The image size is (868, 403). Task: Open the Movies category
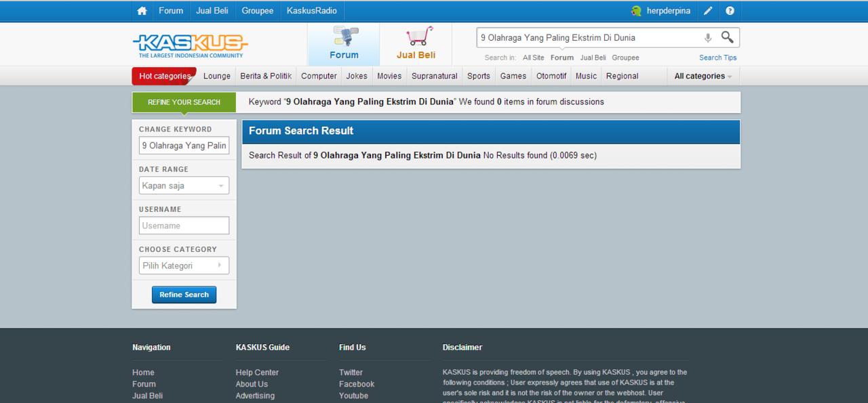tap(389, 76)
